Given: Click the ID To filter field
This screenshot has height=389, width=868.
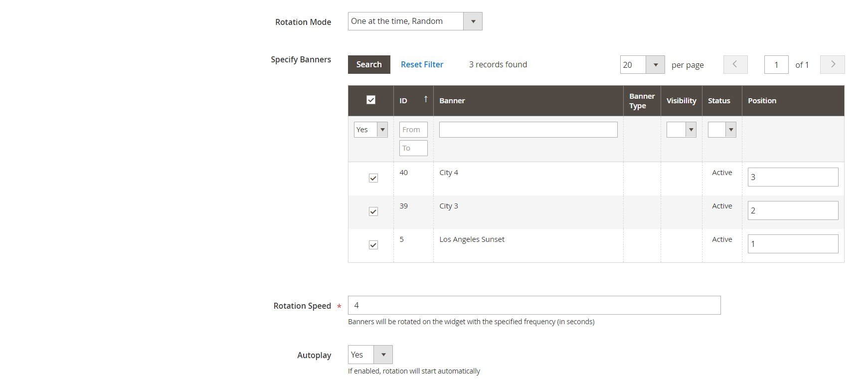Looking at the screenshot, I should 413,148.
